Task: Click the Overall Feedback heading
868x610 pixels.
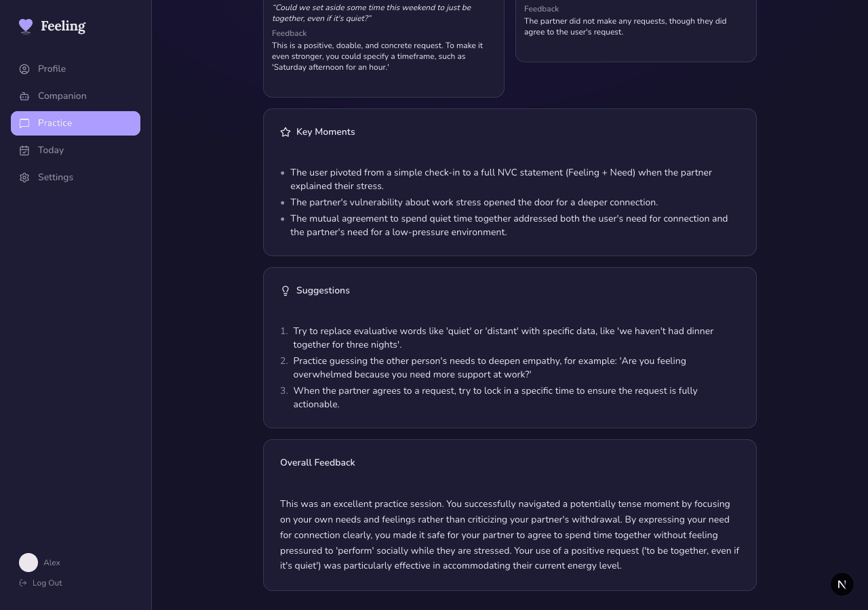Action: (x=317, y=462)
